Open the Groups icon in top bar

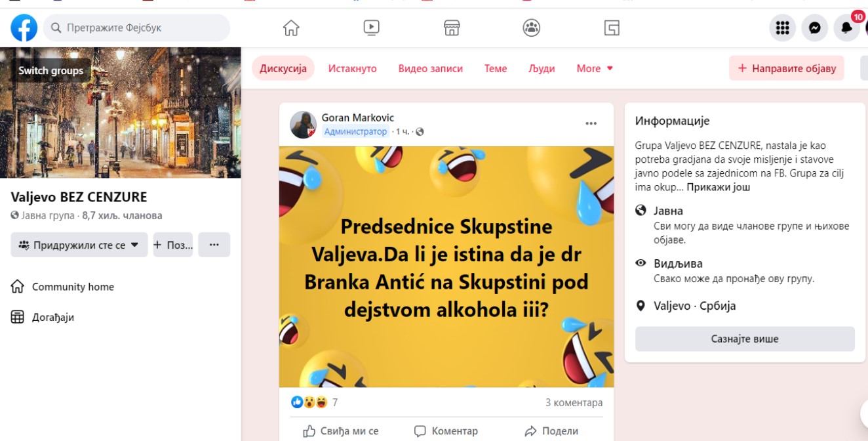point(532,28)
